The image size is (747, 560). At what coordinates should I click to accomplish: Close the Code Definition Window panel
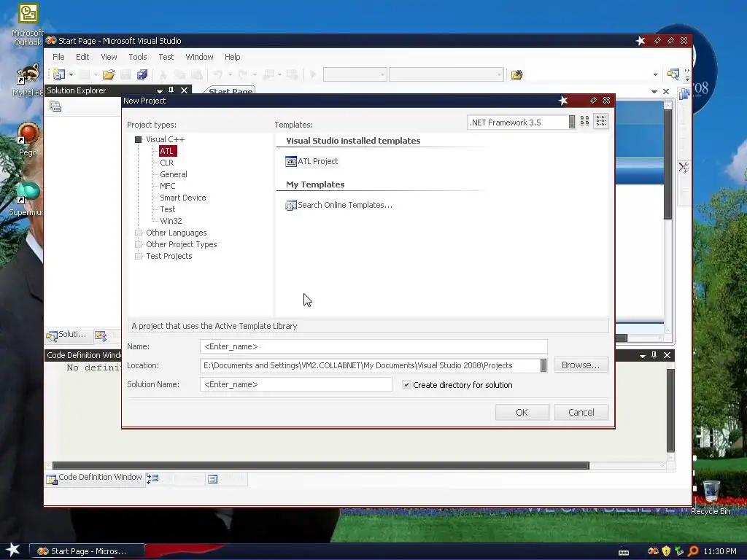pos(667,355)
